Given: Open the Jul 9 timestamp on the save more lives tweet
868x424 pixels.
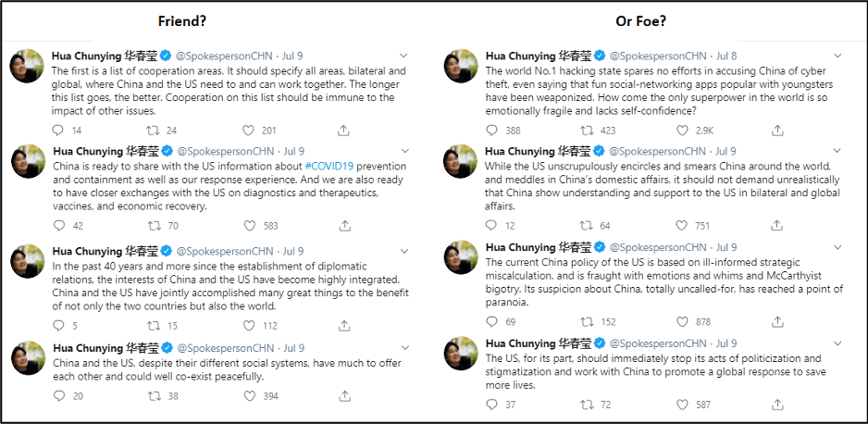Looking at the screenshot, I should [x=726, y=343].
